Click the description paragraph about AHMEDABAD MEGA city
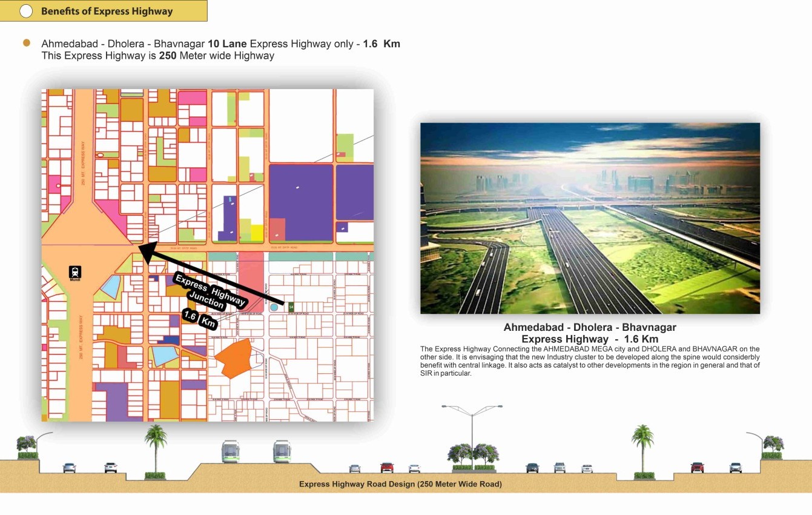Screen dimensions: 812x515 [x=589, y=361]
